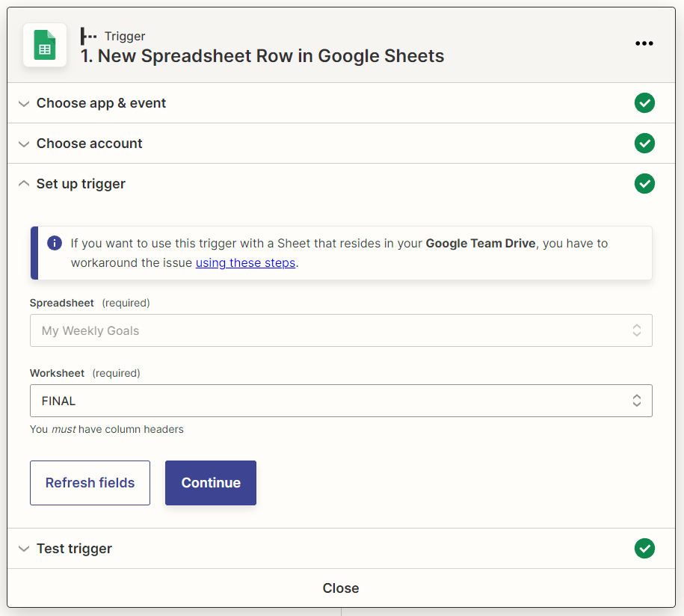The image size is (684, 616).
Task: Click the green checkmark on Choose app & event
Action: (644, 102)
